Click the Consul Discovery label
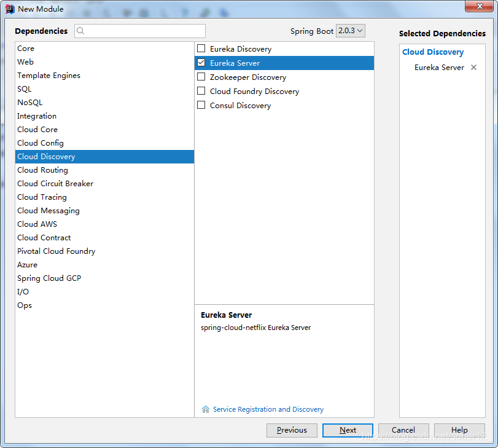Image resolution: width=498 pixels, height=448 pixels. (241, 106)
